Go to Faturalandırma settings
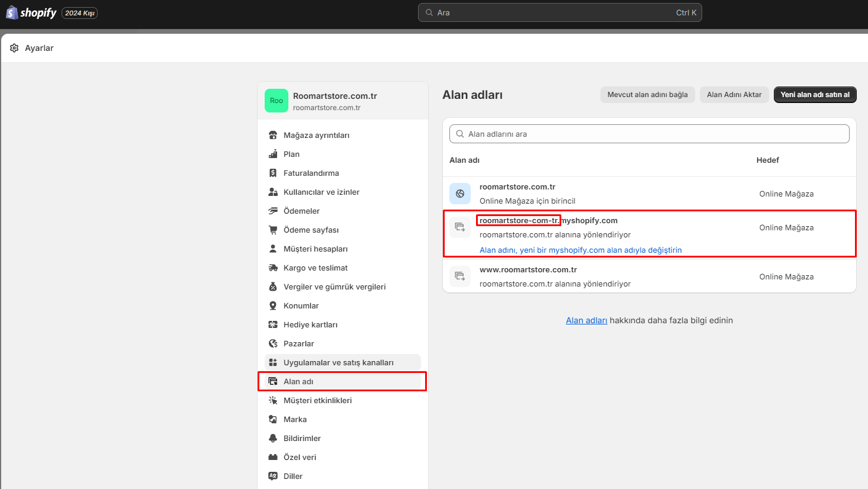Image resolution: width=868 pixels, height=489 pixels. click(x=311, y=173)
